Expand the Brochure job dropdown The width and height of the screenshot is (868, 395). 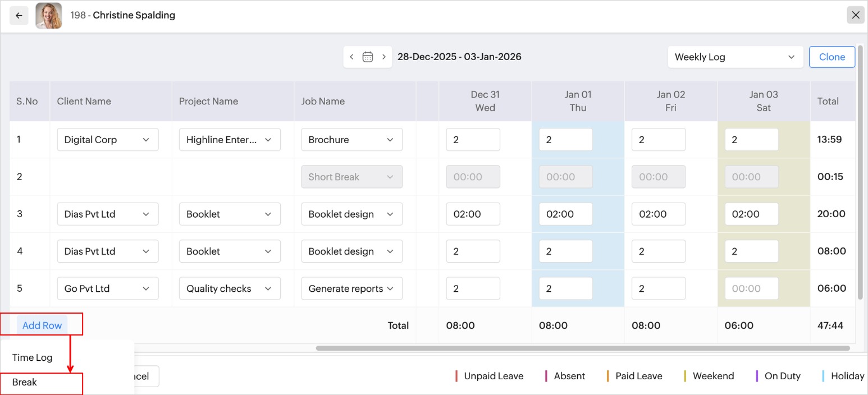pos(351,140)
